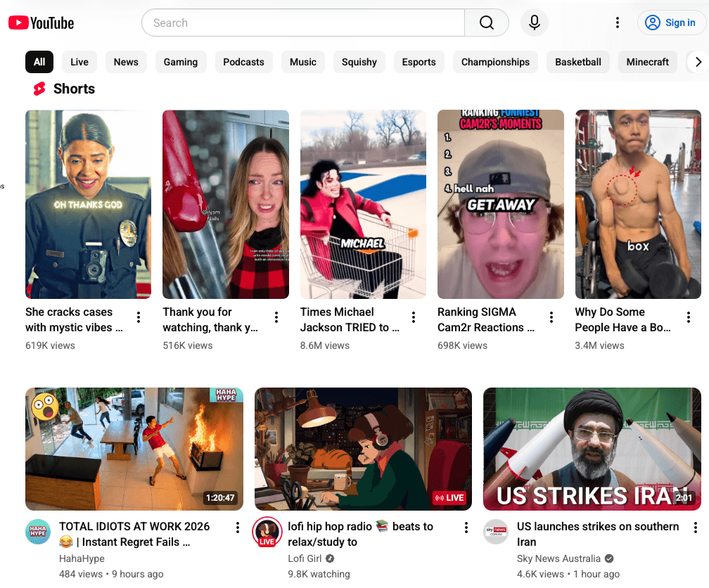Click the Sign in button
The image size is (709, 588).
click(x=671, y=23)
